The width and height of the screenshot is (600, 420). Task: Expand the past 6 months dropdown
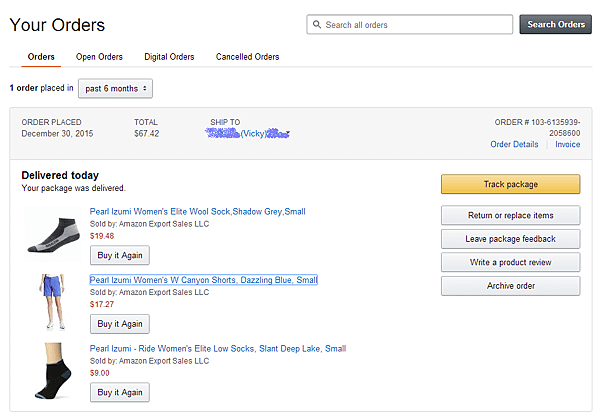click(115, 88)
